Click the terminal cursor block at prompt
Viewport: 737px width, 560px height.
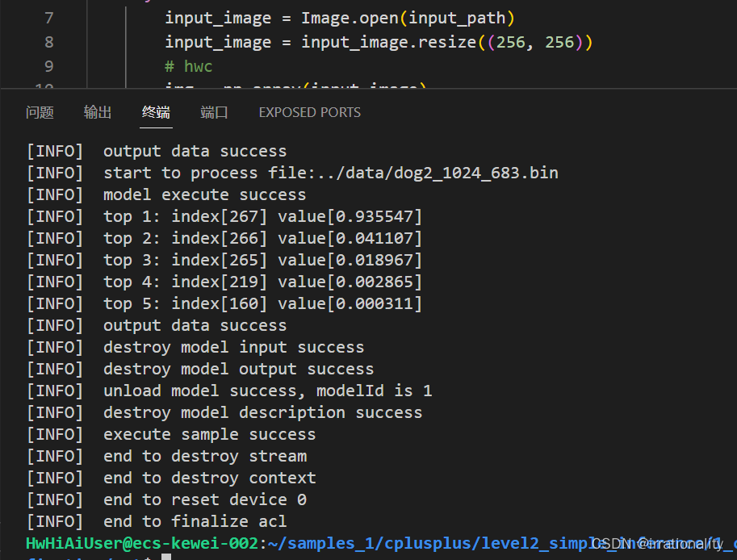[x=166, y=557]
